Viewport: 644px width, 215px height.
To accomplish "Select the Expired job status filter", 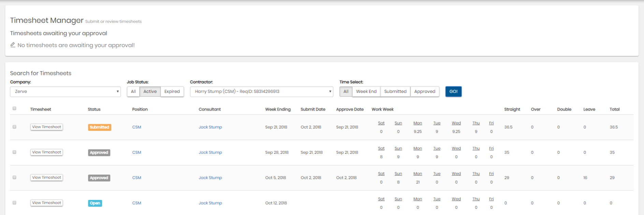I will coord(172,92).
